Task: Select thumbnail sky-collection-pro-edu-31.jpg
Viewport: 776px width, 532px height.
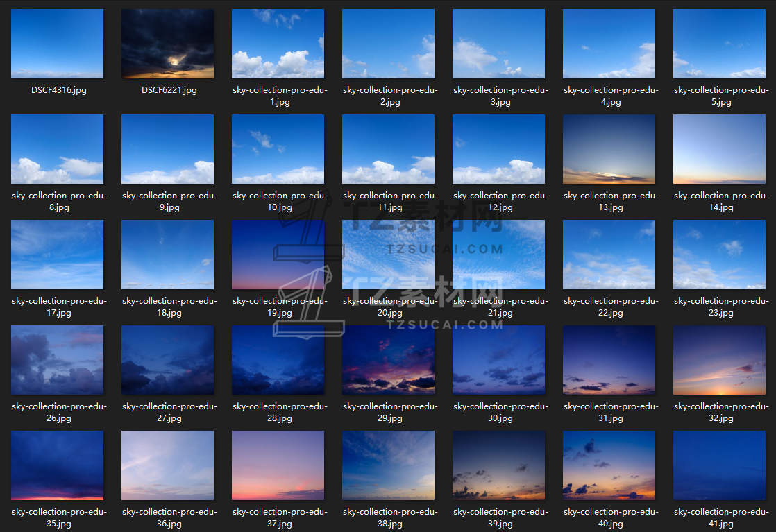Action: click(609, 359)
